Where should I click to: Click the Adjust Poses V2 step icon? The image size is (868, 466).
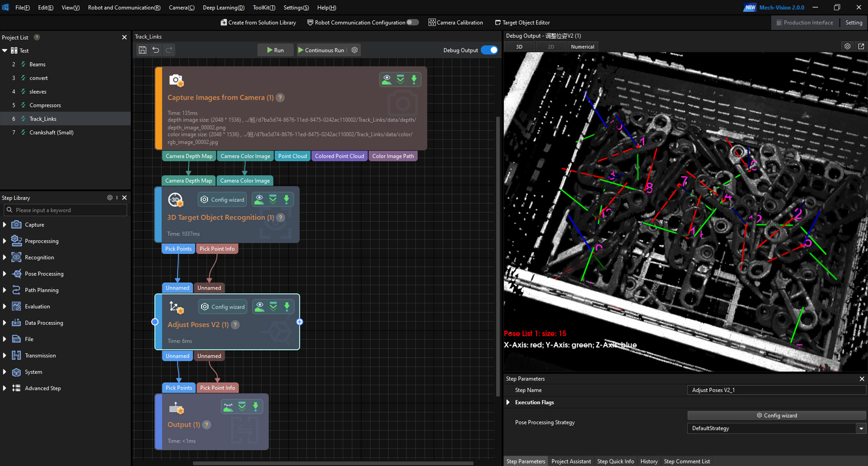pos(176,308)
